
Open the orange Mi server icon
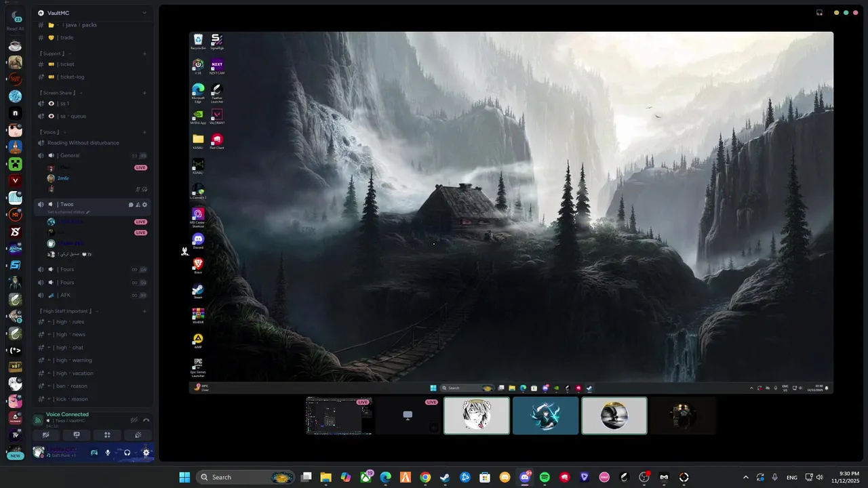coord(15,215)
